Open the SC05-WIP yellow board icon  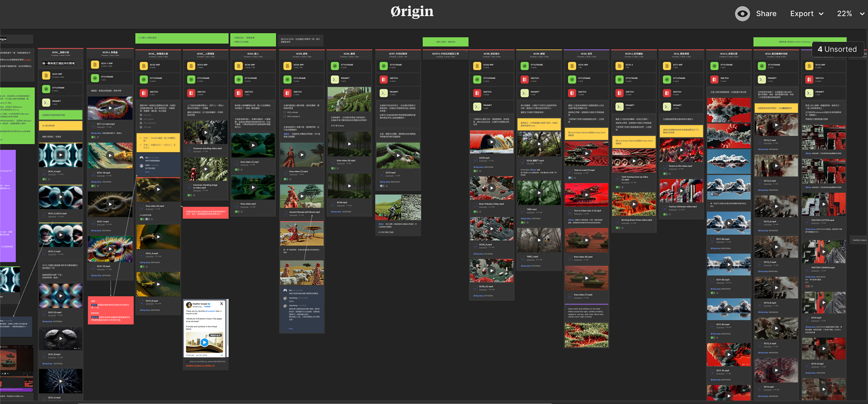point(288,66)
